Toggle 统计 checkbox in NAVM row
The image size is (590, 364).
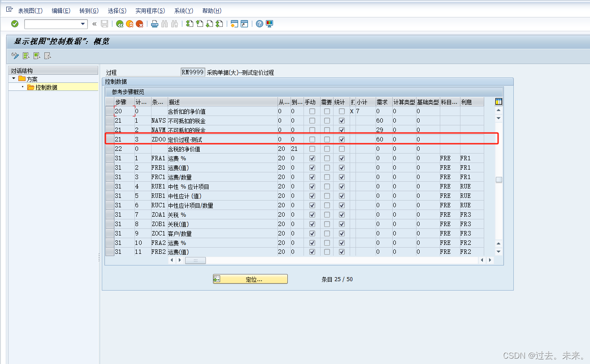pyautogui.click(x=342, y=130)
